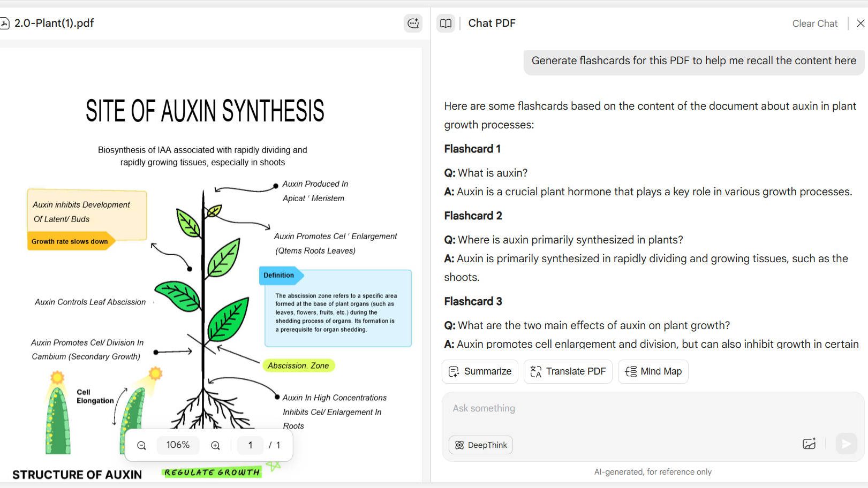Click the 'AI-generated, for reference only' notice
The width and height of the screenshot is (868, 488).
653,472
